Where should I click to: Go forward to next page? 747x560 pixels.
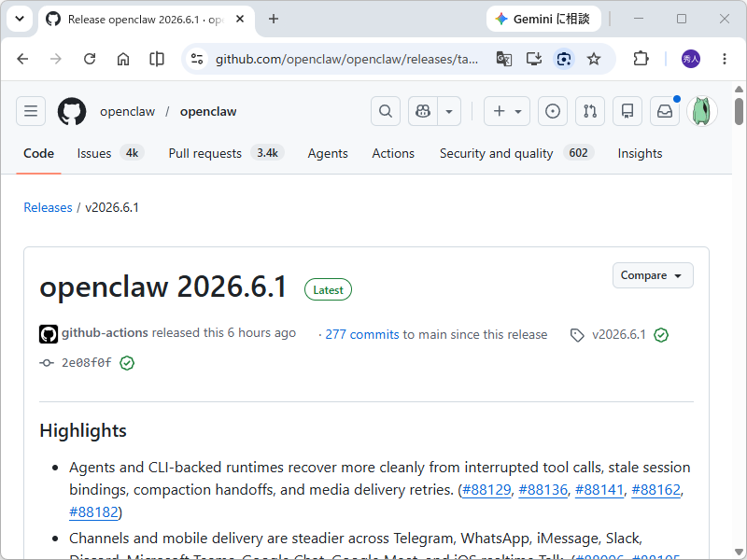pyautogui.click(x=56, y=59)
